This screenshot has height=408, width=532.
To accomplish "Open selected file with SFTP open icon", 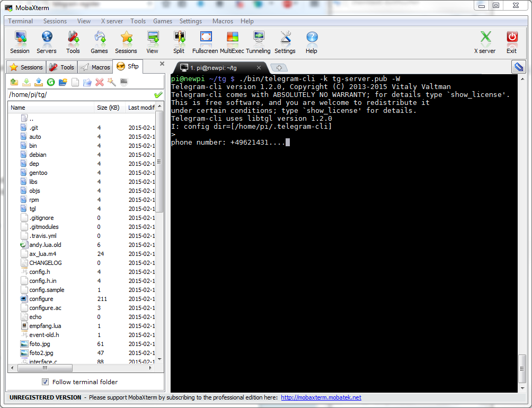I will point(87,82).
